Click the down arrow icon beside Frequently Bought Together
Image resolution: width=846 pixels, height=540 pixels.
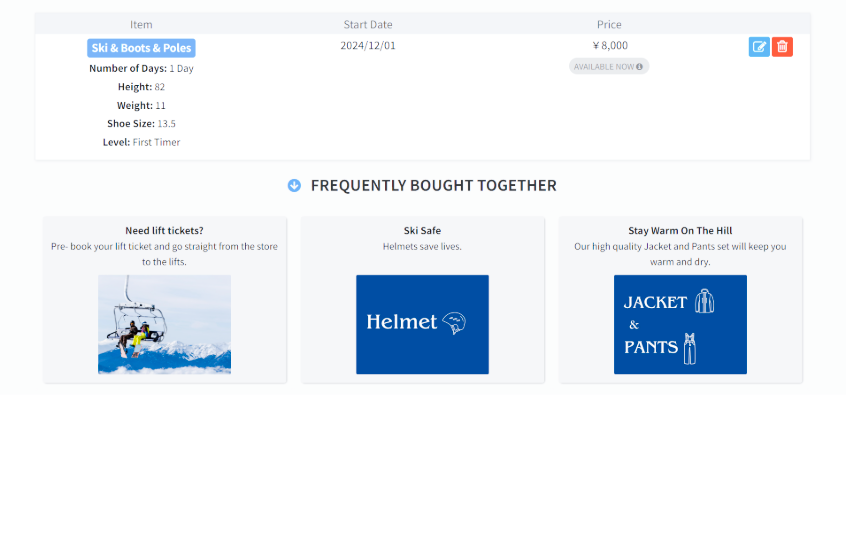[x=294, y=186]
